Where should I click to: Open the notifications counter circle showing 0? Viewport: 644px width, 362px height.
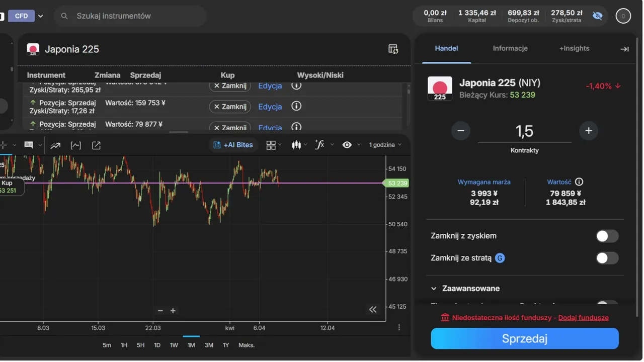623,16
